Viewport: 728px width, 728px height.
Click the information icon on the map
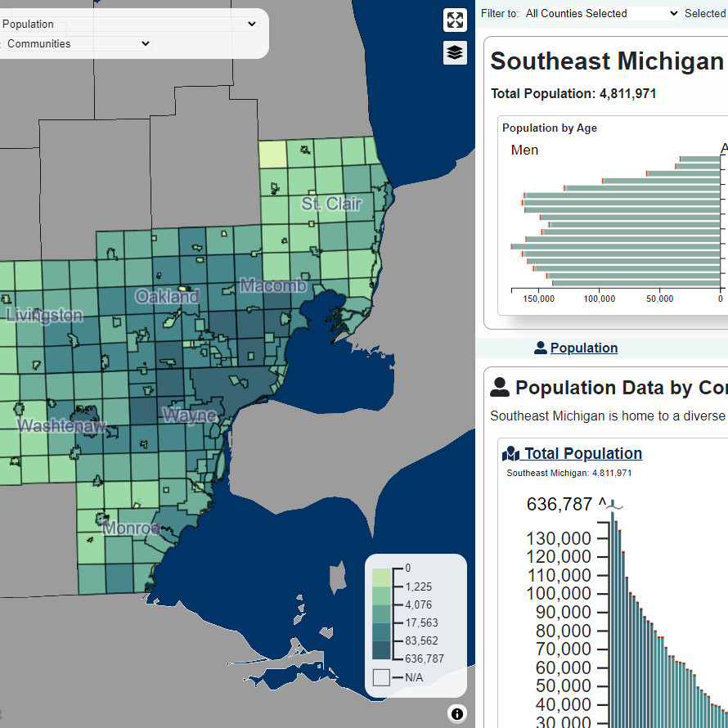[457, 713]
